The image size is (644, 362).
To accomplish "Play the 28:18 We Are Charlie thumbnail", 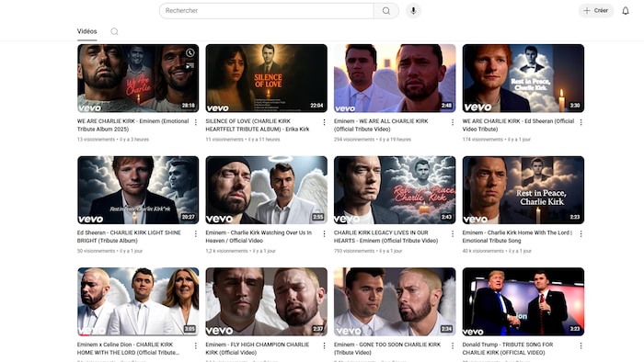I will 138,78.
